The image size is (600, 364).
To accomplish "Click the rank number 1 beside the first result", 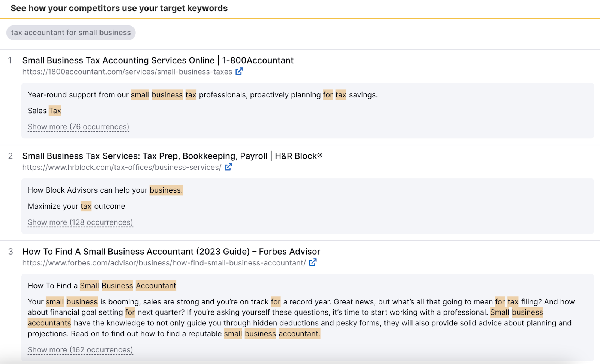I will 10,60.
